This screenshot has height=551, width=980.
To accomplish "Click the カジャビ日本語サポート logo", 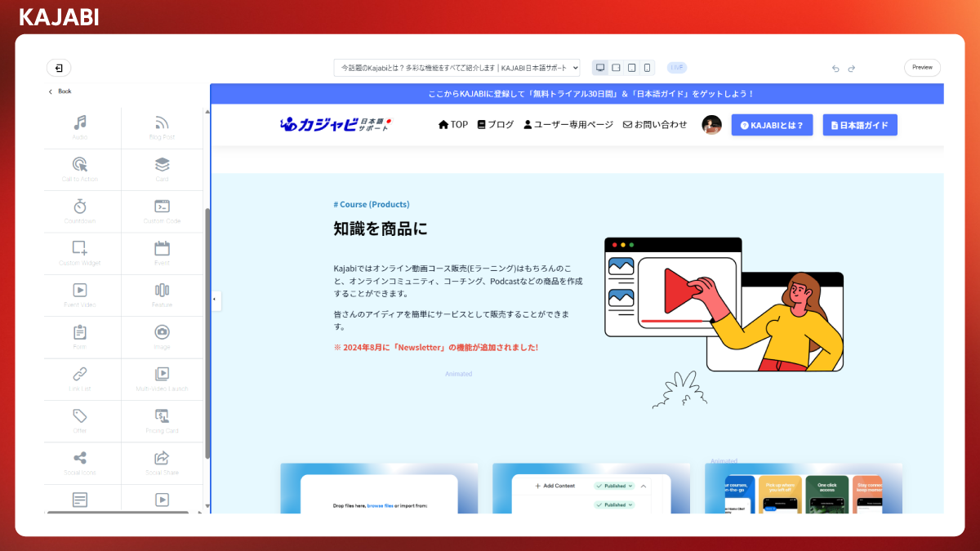I will click(x=336, y=124).
